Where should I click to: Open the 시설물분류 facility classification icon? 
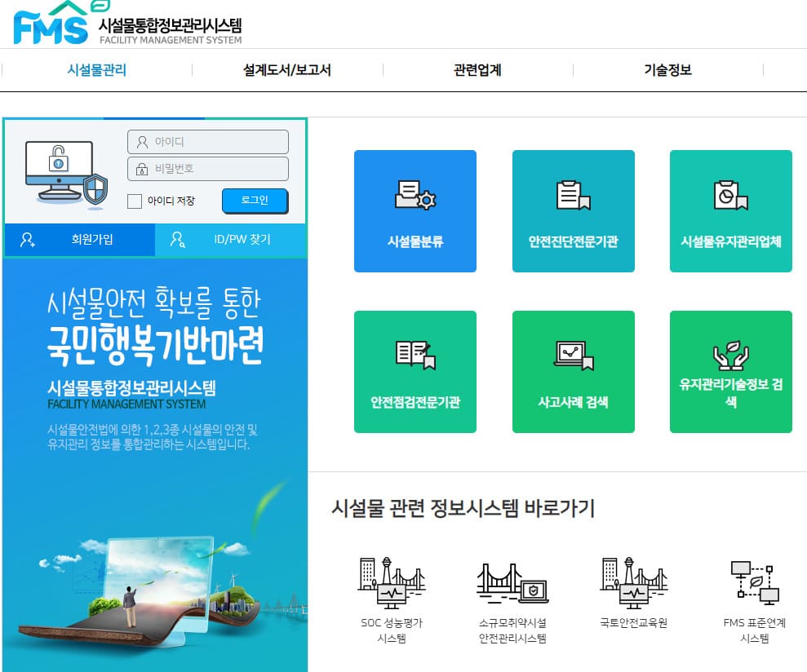coord(415,210)
